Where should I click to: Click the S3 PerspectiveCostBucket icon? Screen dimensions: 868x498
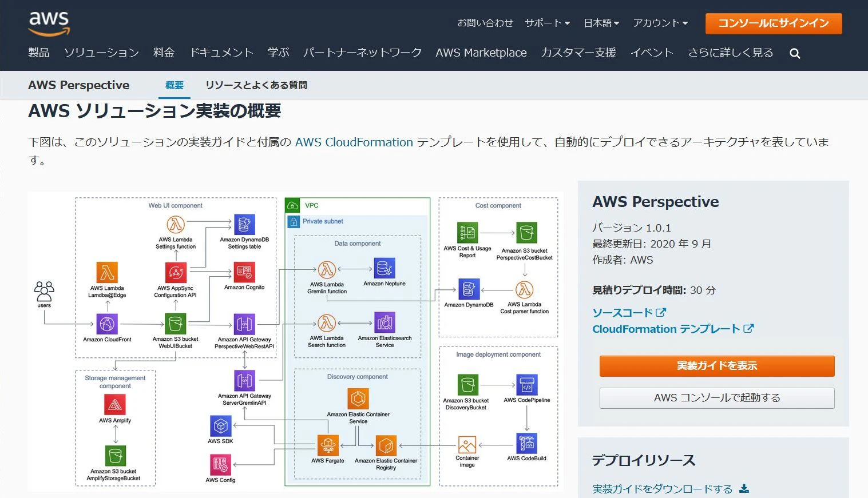coord(526,233)
